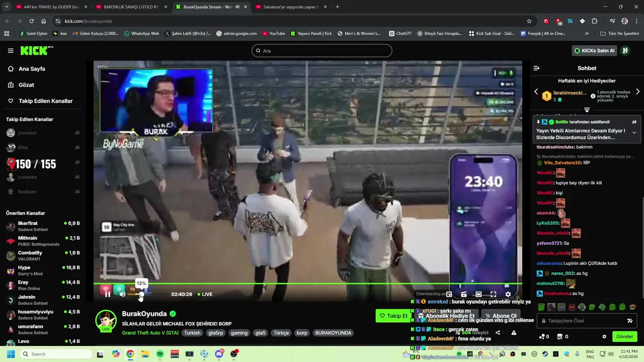Select the gta5rp tag
644x362 pixels.
point(216,333)
